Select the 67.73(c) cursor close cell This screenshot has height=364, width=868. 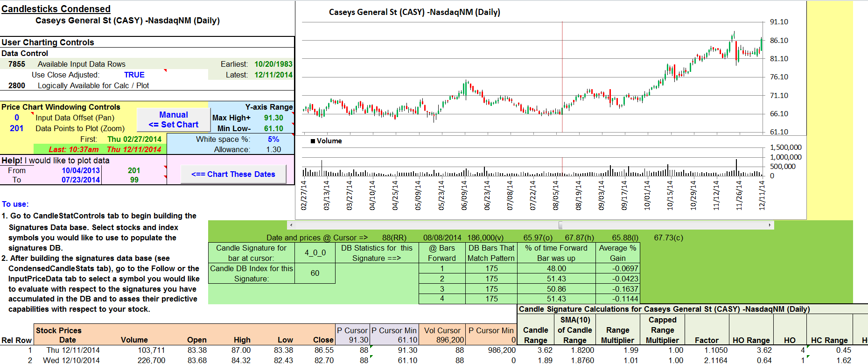[668, 238]
